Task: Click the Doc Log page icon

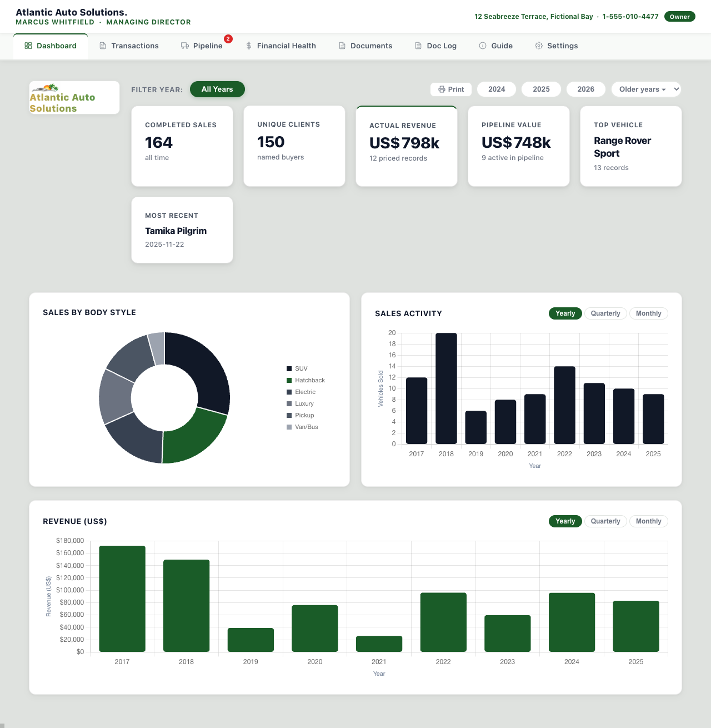Action: tap(418, 46)
